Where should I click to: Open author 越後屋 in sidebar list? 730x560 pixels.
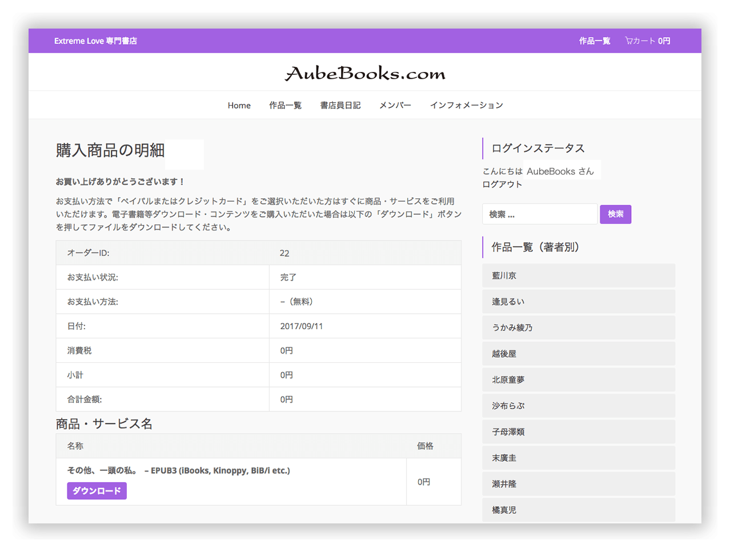579,354
